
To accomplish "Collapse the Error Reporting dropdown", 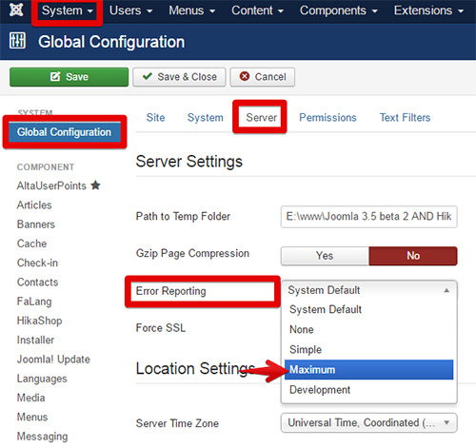I will click(x=368, y=290).
